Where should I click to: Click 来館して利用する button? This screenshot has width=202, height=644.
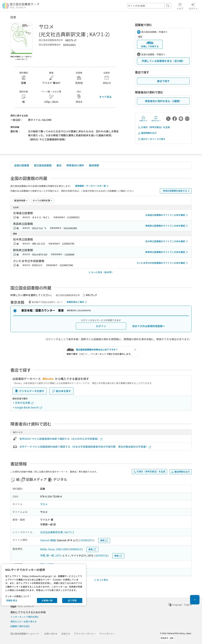[150, 44]
